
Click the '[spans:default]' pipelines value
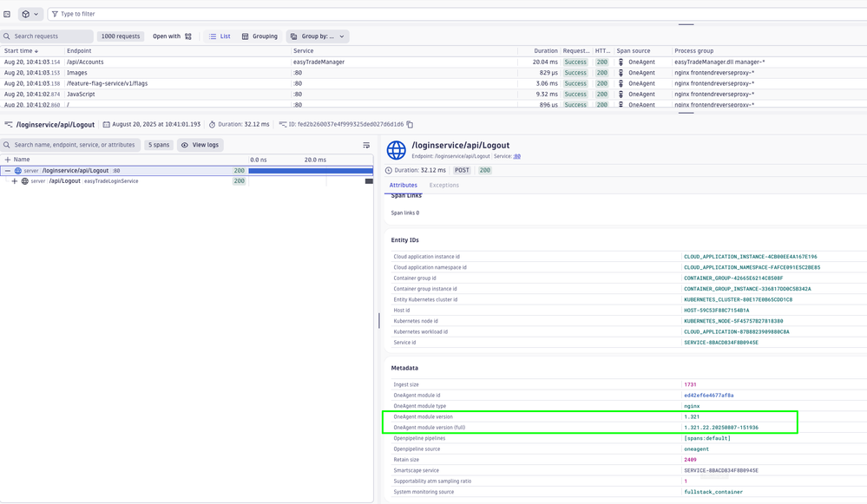click(x=707, y=438)
